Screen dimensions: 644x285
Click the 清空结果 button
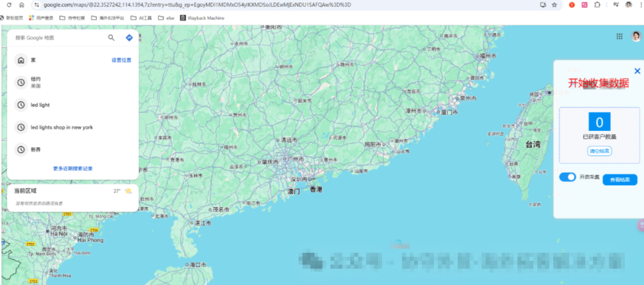click(x=599, y=151)
